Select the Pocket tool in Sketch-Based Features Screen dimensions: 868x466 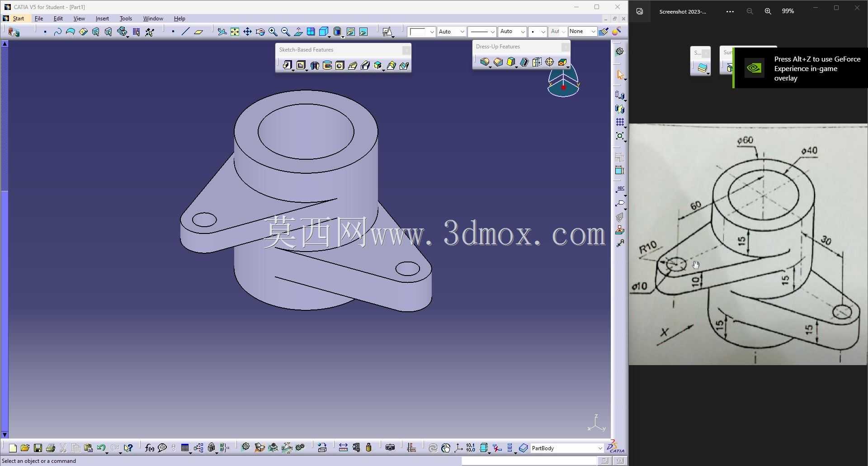(301, 66)
